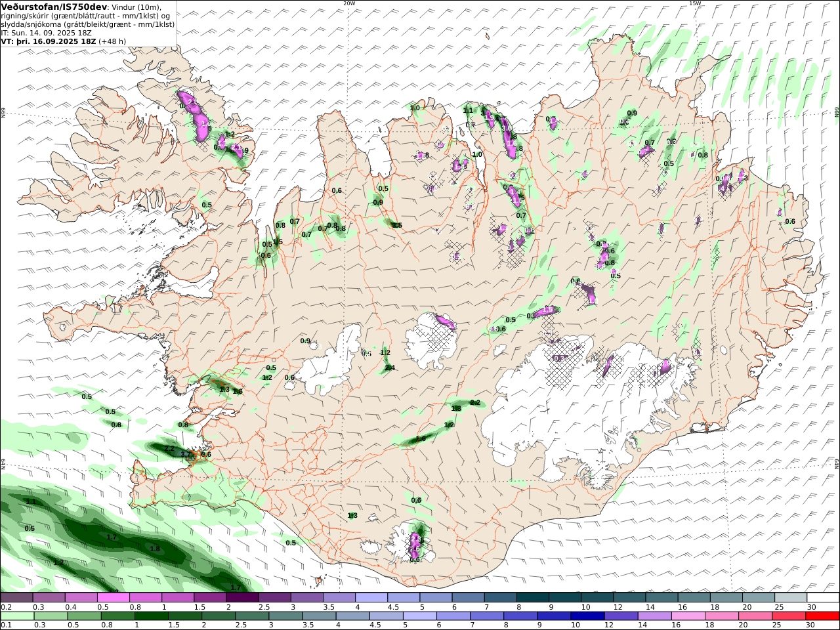Pick the lightest green 0.1 rain-scale swatch

17,616
